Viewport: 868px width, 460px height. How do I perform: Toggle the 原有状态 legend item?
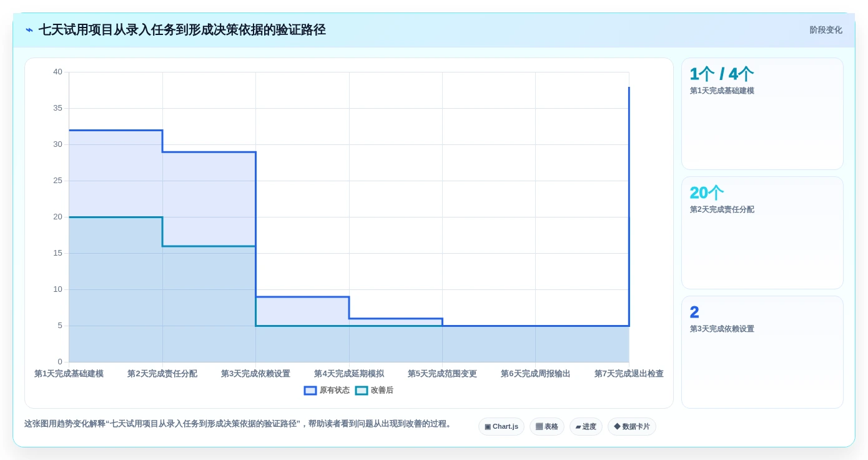(327, 391)
